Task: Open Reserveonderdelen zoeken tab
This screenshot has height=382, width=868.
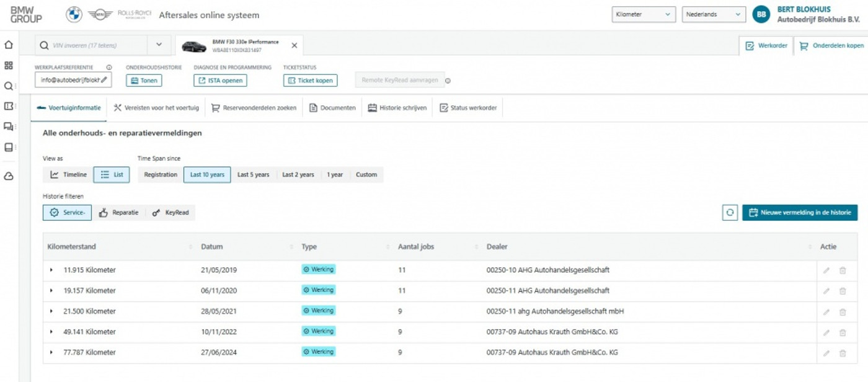Action: coord(254,108)
